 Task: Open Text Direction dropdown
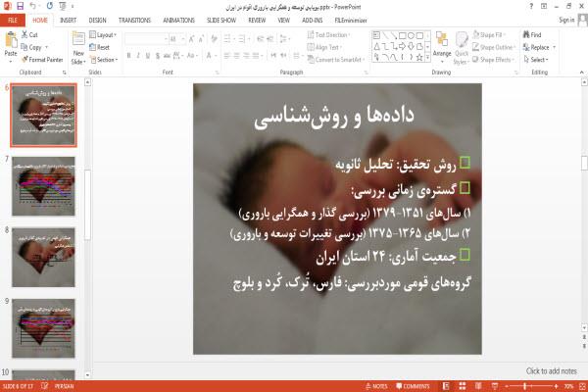click(x=328, y=35)
